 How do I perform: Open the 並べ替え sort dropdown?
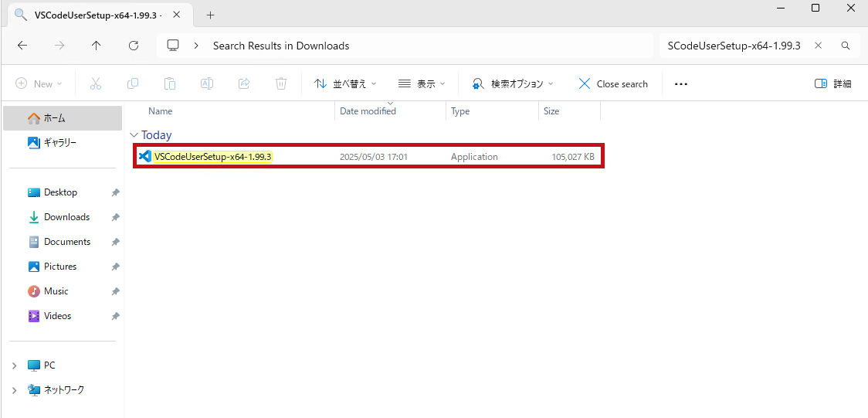(x=345, y=83)
